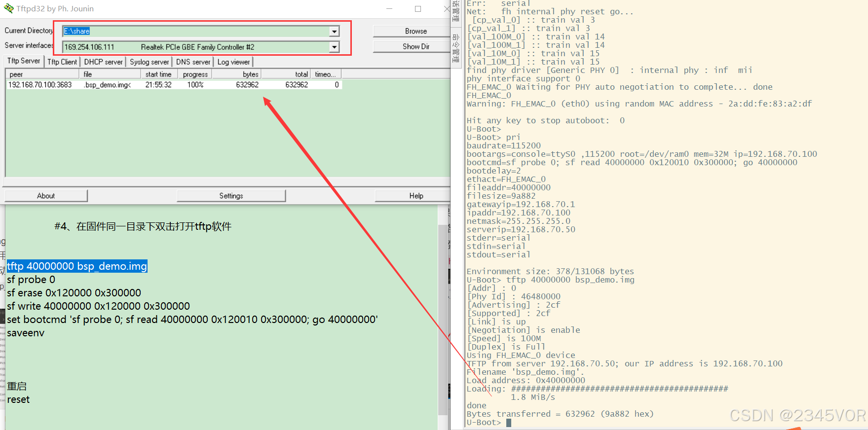868x430 pixels.
Task: Click the terminal U-Boot> prompt cursor line
Action: point(489,423)
